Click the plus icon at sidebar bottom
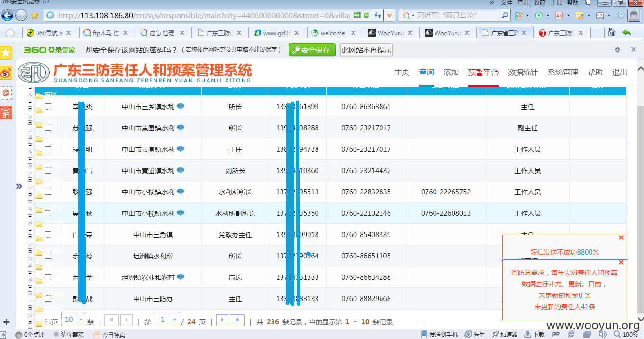Image resolution: width=644 pixels, height=339 pixels. pos(6,322)
